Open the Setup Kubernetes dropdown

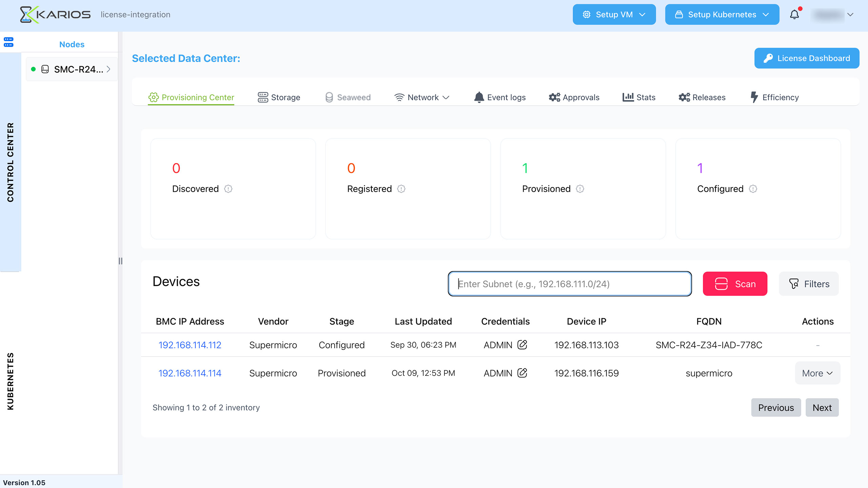pos(722,15)
